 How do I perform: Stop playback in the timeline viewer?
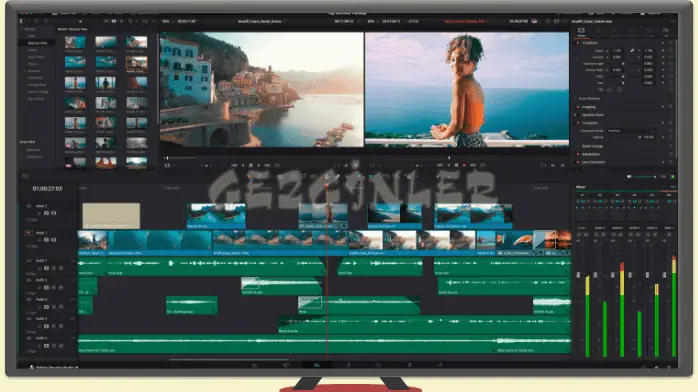coord(456,165)
